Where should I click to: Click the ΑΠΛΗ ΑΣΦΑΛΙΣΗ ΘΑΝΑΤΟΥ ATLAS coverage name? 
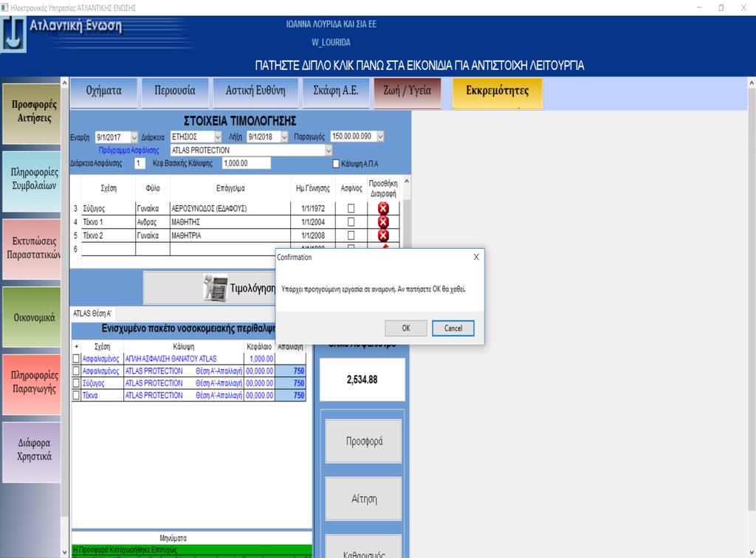click(171, 359)
